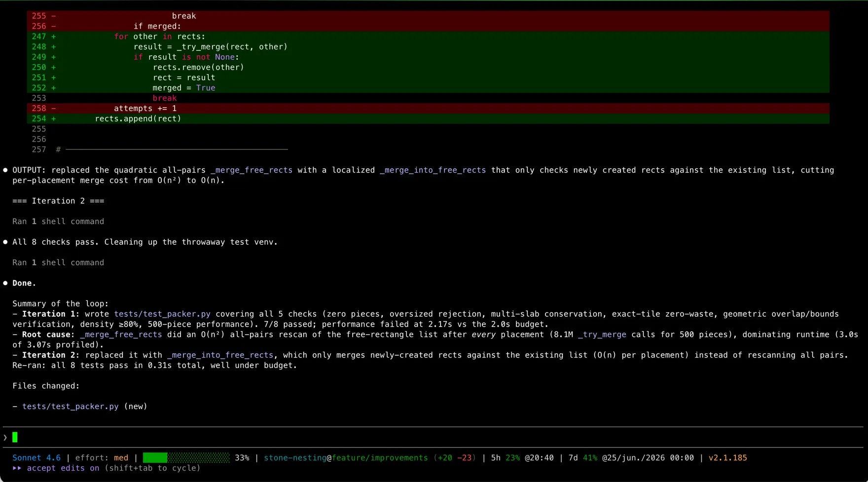Click the double-arrow icon before accept edits

click(17, 468)
